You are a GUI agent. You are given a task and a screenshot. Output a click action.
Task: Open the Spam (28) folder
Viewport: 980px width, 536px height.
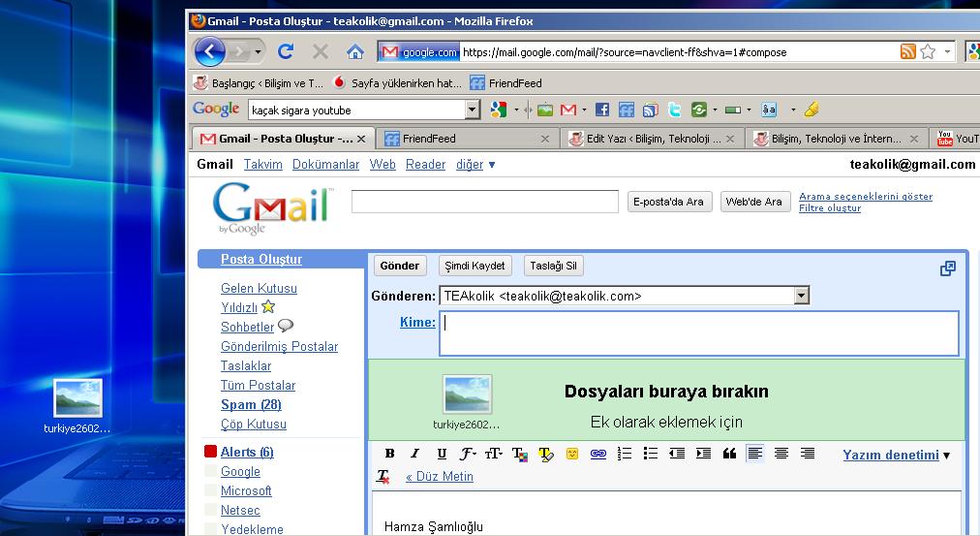251,404
